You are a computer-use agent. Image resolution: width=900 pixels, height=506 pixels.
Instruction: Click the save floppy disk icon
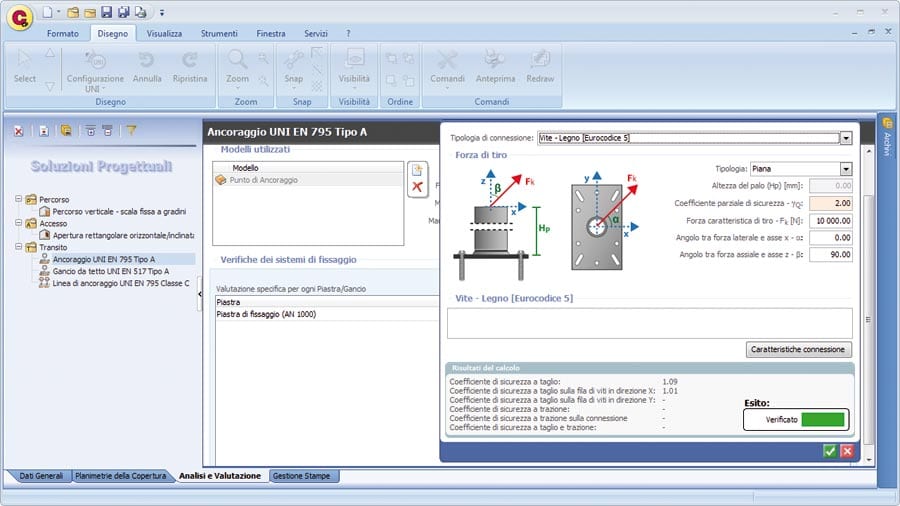[x=106, y=12]
